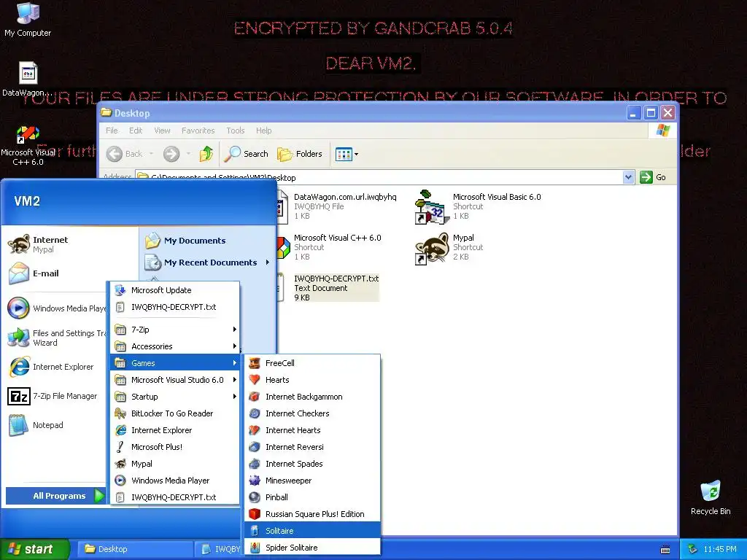The image size is (747, 560).
Task: Switch to Desktop taskbar button
Action: (x=134, y=549)
